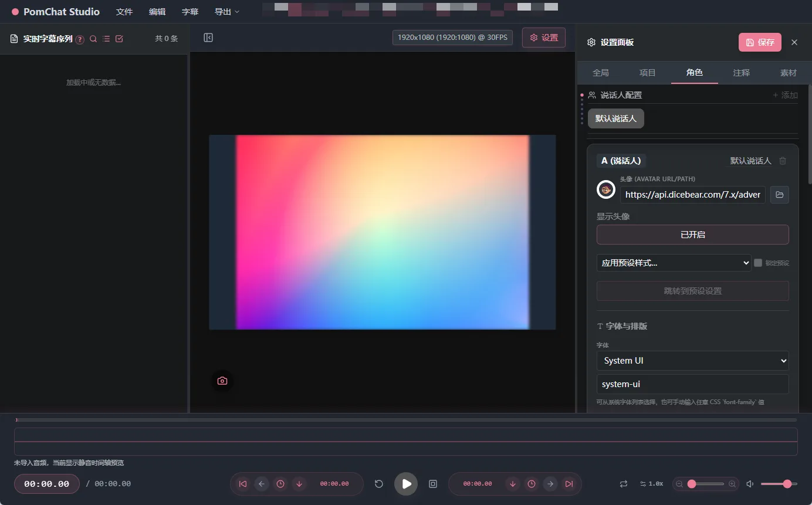
Task: Expand the 应用预设样式 dropdown
Action: pos(674,263)
